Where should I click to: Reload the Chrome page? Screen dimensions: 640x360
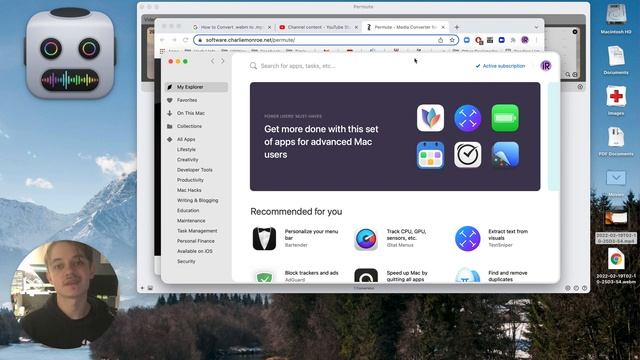pyautogui.click(x=186, y=40)
